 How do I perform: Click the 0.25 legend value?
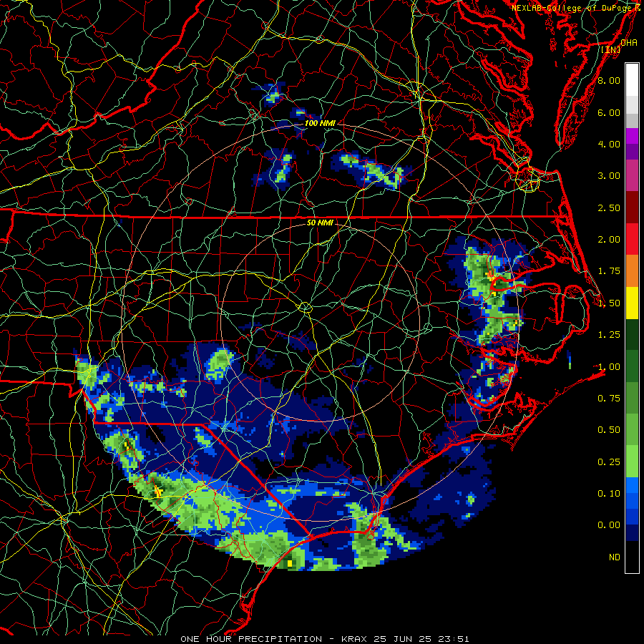[x=609, y=462]
